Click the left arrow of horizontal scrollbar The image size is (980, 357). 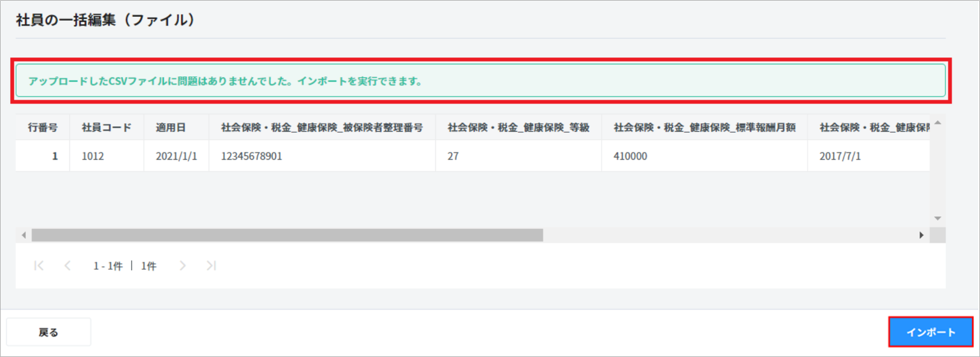click(x=24, y=235)
